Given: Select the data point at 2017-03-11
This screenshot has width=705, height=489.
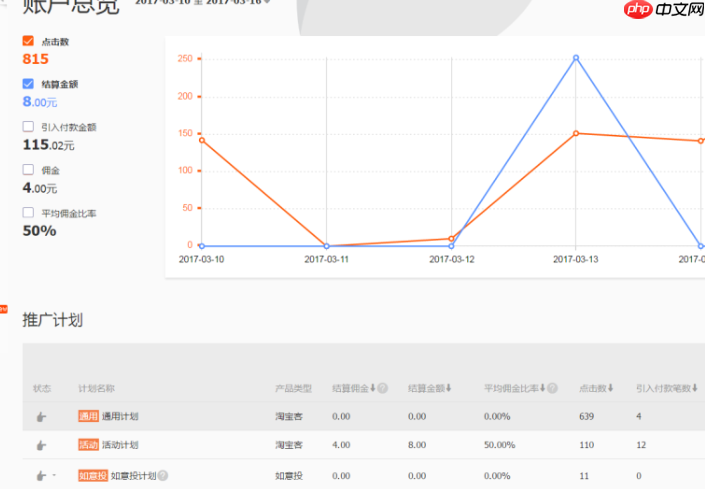Looking at the screenshot, I should tap(327, 246).
